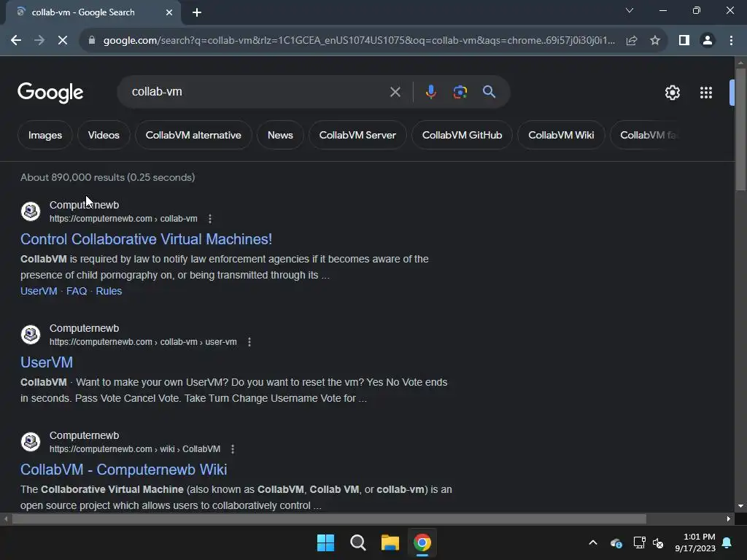Open the FAQ sitelink
This screenshot has height=560, width=747.
76,291
